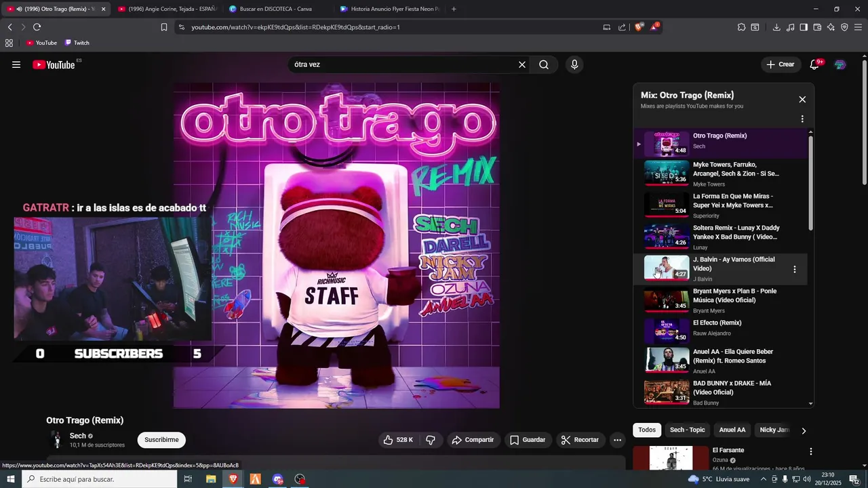Open the media control music note icon
Viewport: 868px width, 488px height.
(790, 27)
